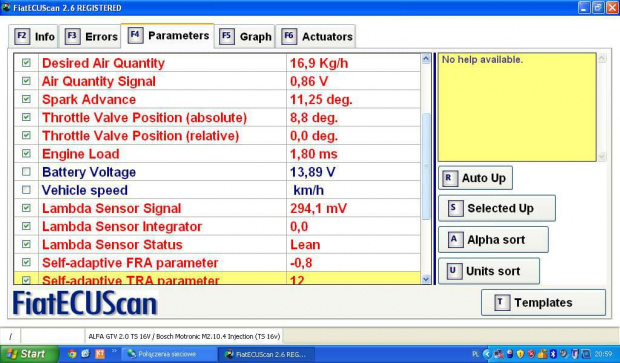Switch to Połączenia sieciowe taskbar window
The height and width of the screenshot is (363, 620).
[x=169, y=354]
